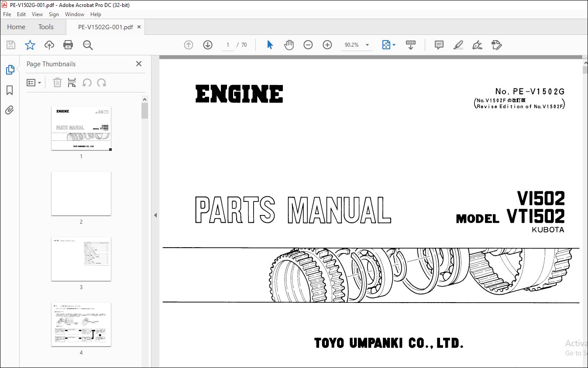Select blank page 2 thumbnail
Image resolution: width=588 pixels, height=368 pixels.
point(81,194)
